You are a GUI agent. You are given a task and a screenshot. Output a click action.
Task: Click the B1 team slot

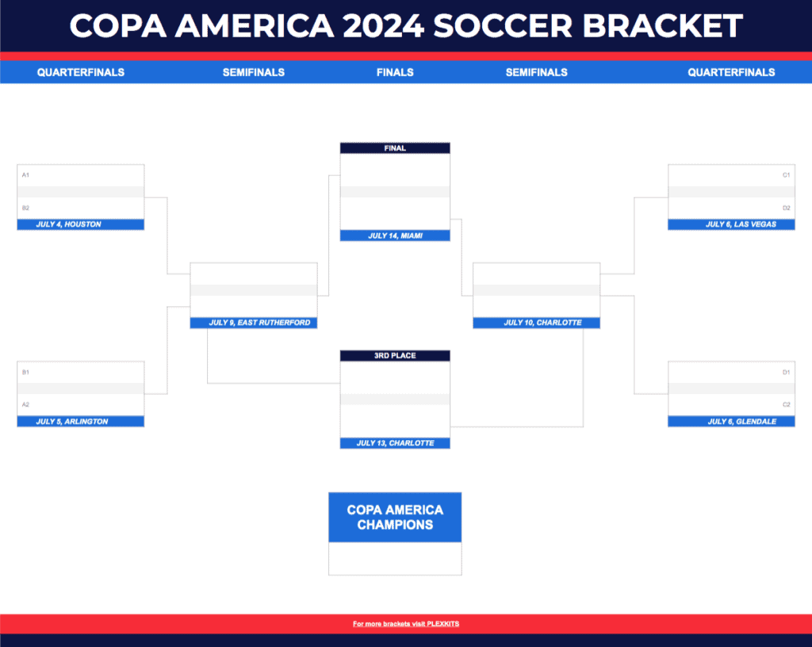(x=80, y=372)
